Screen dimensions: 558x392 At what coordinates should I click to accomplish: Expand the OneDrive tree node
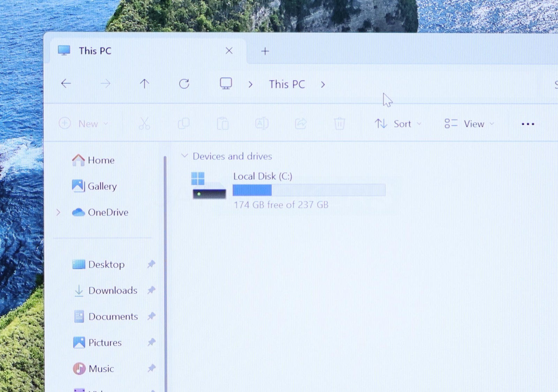coord(58,212)
